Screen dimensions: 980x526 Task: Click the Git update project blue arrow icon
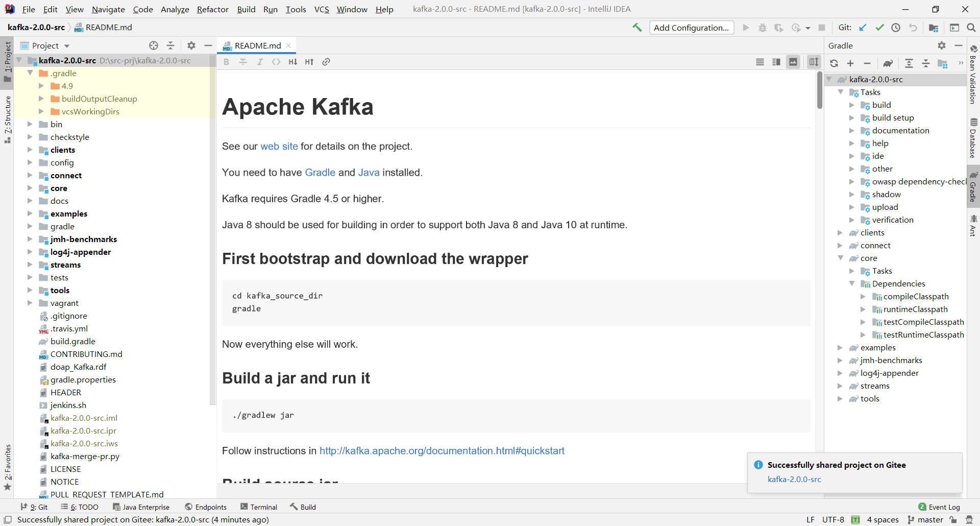pyautogui.click(x=863, y=28)
